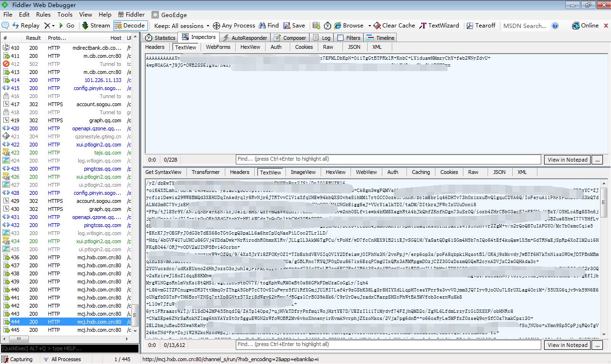The height and width of the screenshot is (364, 611).
Task: Click Clear Cache in the toolbar
Action: [394, 26]
